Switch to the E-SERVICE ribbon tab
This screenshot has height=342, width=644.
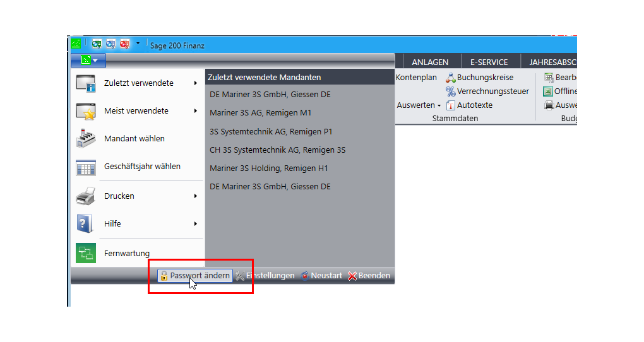point(489,62)
